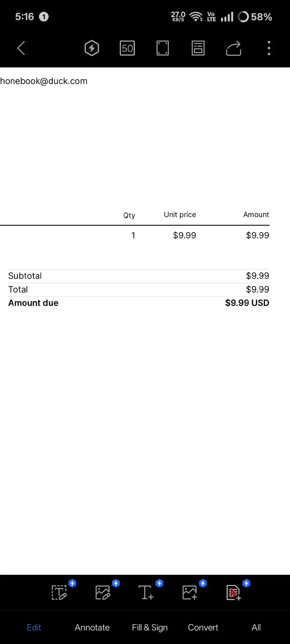Viewport: 290px width, 644px height.
Task: Switch to the Edit tab
Action: pyautogui.click(x=34, y=627)
